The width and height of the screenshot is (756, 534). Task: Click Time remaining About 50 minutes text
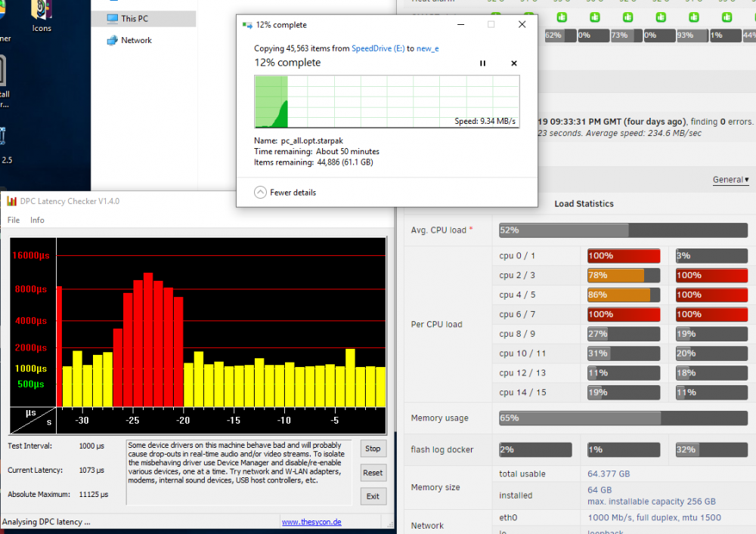[317, 151]
